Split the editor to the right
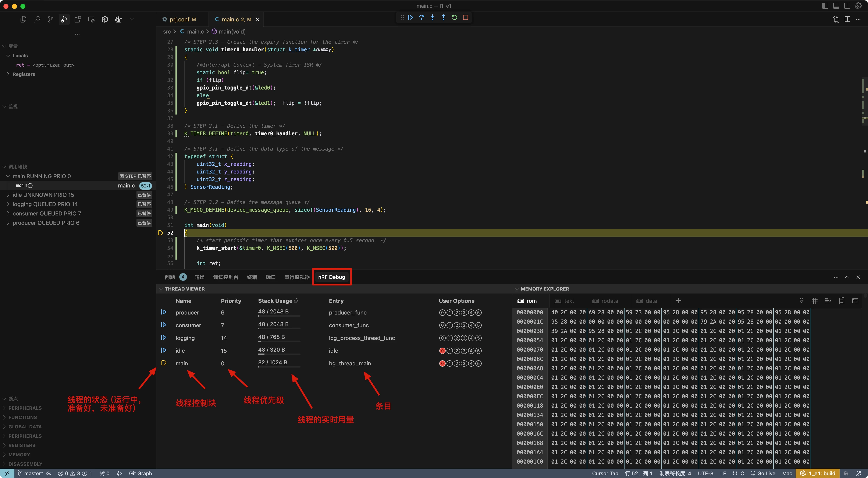The height and width of the screenshot is (478, 868). tap(847, 20)
